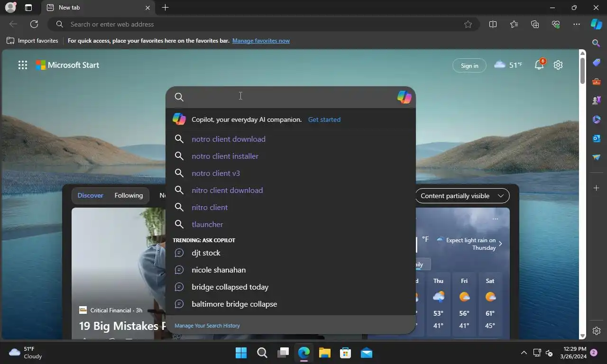Viewport: 607px width, 364px height.
Task: Click Copilot icon in search box
Action: [x=404, y=97]
